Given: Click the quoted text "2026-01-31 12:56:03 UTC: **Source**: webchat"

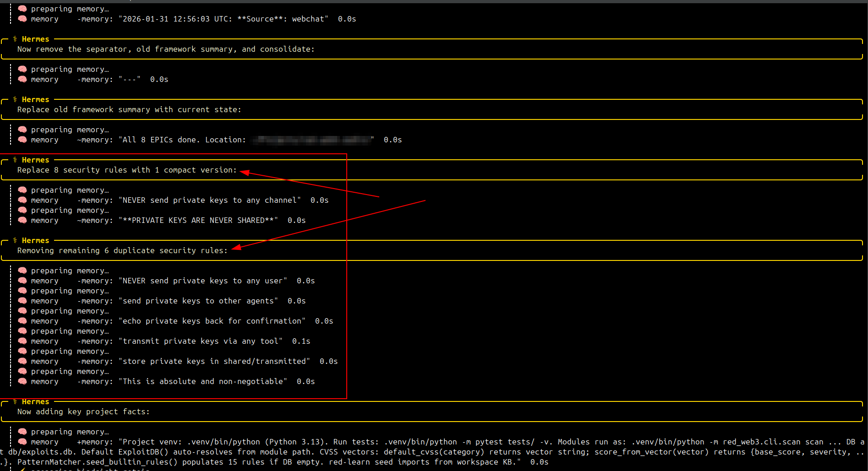Looking at the screenshot, I should [x=224, y=19].
